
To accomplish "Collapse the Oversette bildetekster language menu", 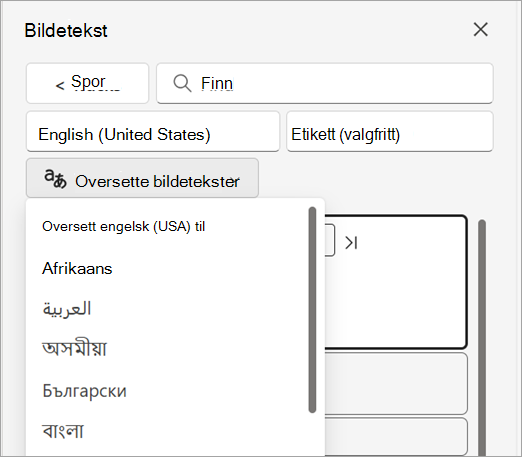I will coord(142,178).
